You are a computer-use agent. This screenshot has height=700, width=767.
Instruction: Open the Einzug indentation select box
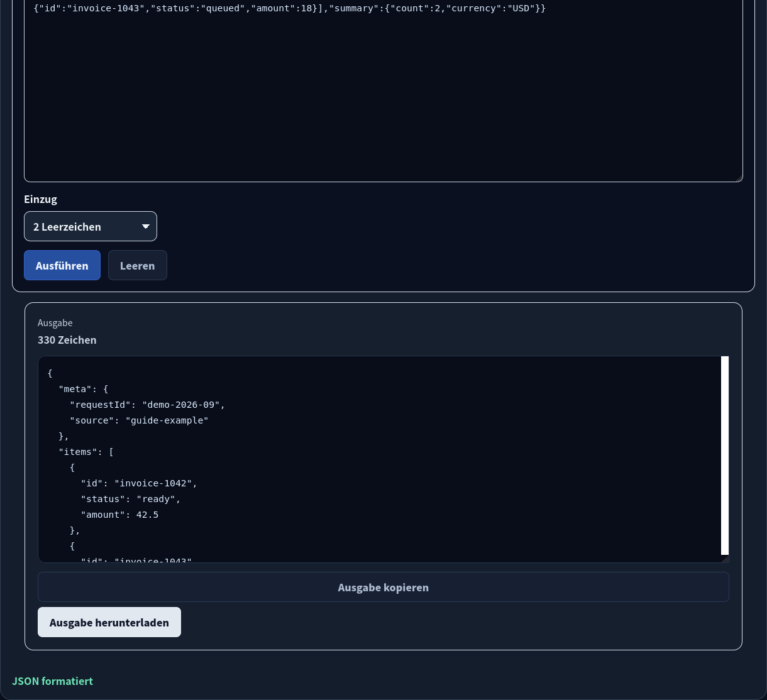(91, 226)
